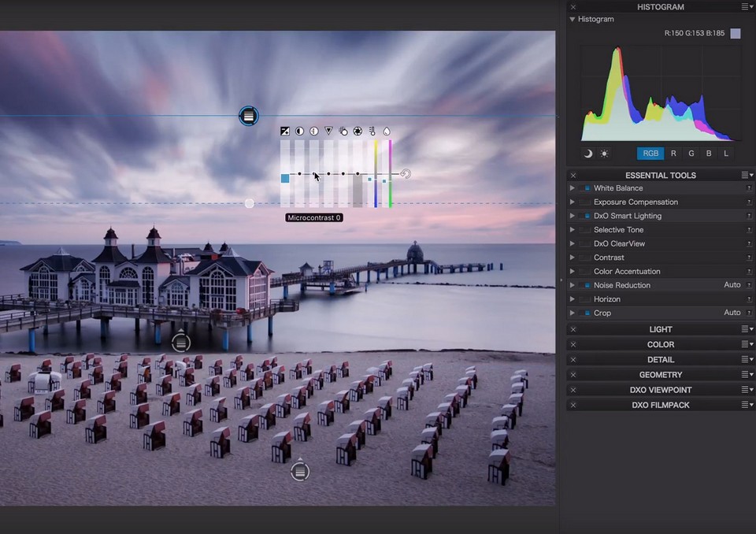This screenshot has width=756, height=534.
Task: Collapse the Histogram disclosure triangle
Action: (x=573, y=19)
